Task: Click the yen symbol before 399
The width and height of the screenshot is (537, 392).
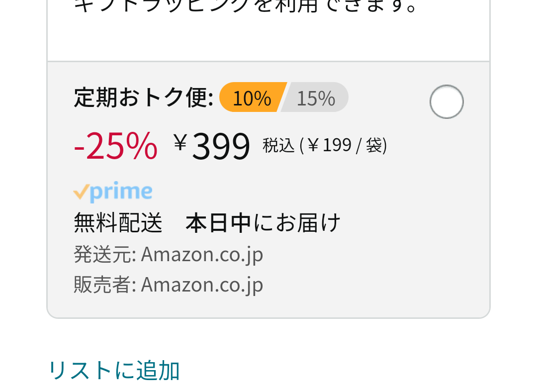Action: (x=180, y=143)
